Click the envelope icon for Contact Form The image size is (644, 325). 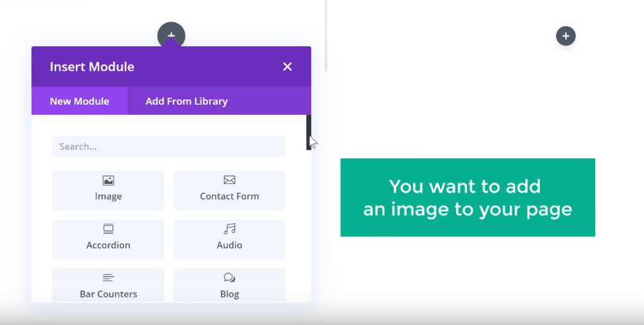pyautogui.click(x=230, y=181)
